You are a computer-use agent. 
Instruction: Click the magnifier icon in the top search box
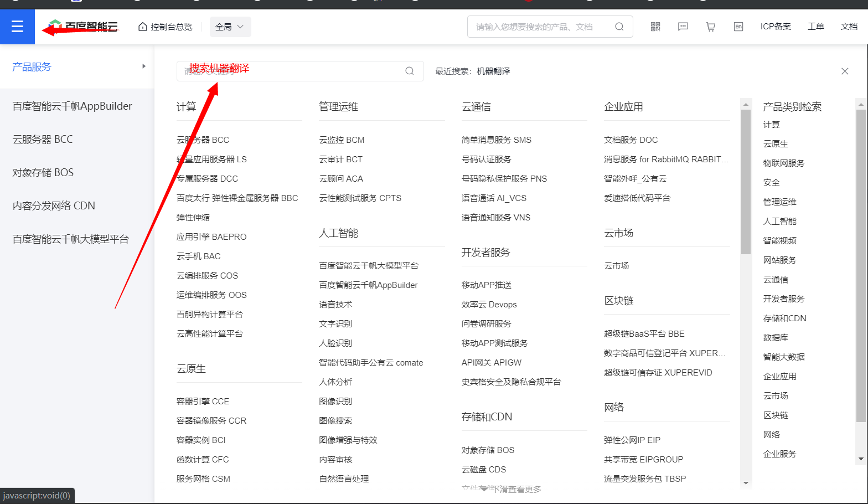(619, 27)
